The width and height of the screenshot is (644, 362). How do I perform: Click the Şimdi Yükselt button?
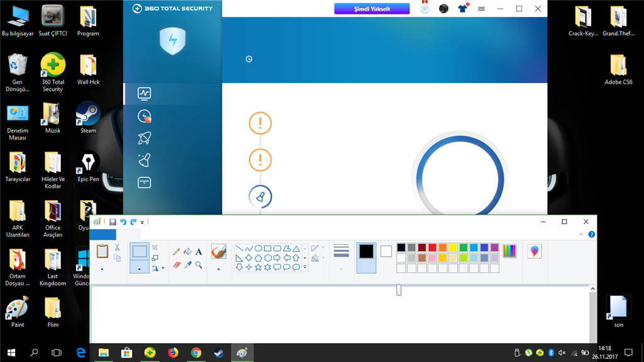pyautogui.click(x=372, y=9)
